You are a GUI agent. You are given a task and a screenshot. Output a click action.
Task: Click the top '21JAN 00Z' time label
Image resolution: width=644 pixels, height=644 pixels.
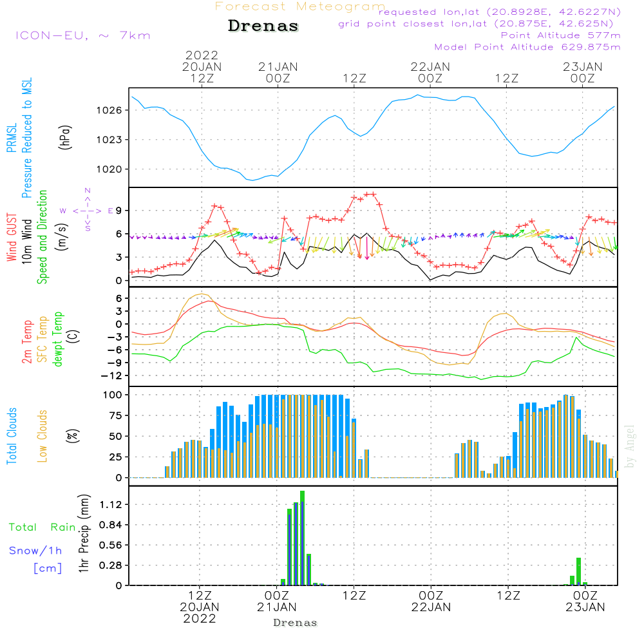point(278,72)
